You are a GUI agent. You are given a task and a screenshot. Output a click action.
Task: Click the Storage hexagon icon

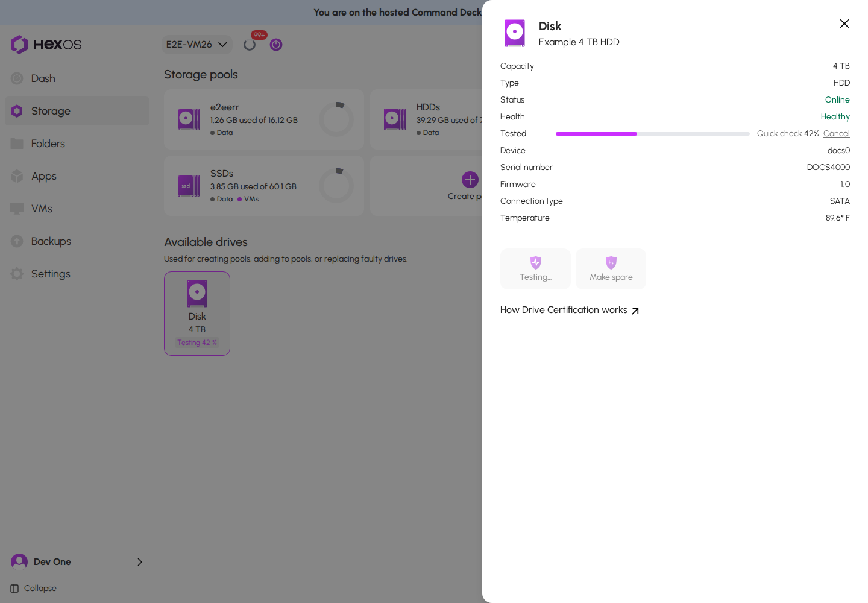(x=17, y=111)
